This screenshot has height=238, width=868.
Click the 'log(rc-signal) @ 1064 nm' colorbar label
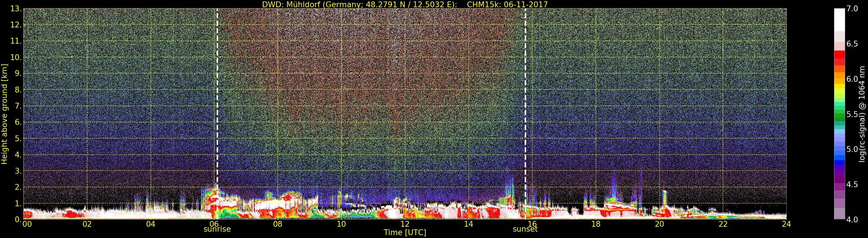(x=862, y=114)
